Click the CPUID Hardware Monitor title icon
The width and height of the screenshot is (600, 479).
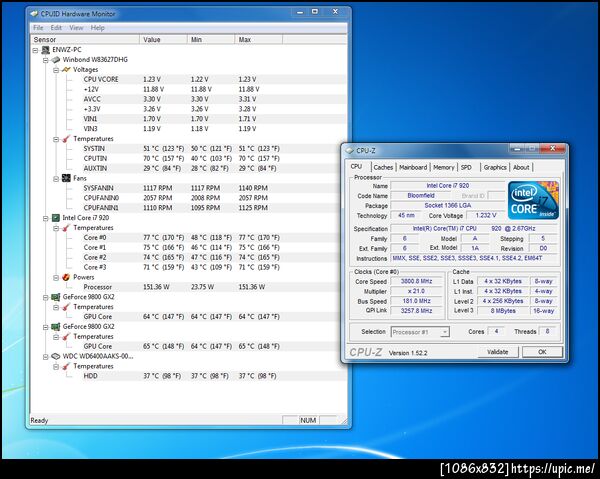click(34, 14)
